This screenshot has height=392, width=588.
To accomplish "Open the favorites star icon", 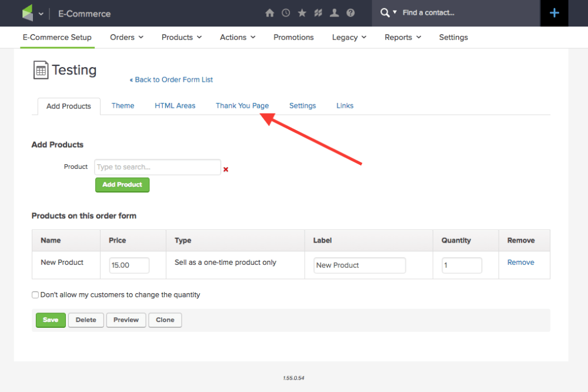I will pos(302,13).
